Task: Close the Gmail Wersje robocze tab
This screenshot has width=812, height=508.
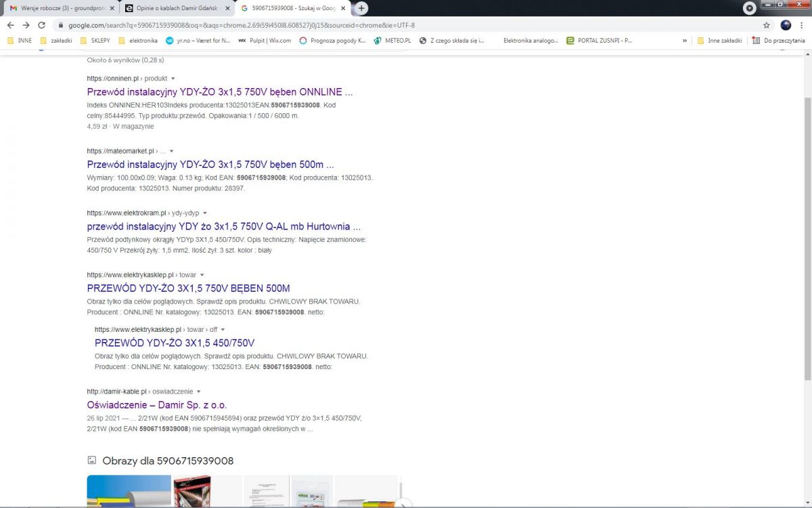Action: (x=112, y=8)
